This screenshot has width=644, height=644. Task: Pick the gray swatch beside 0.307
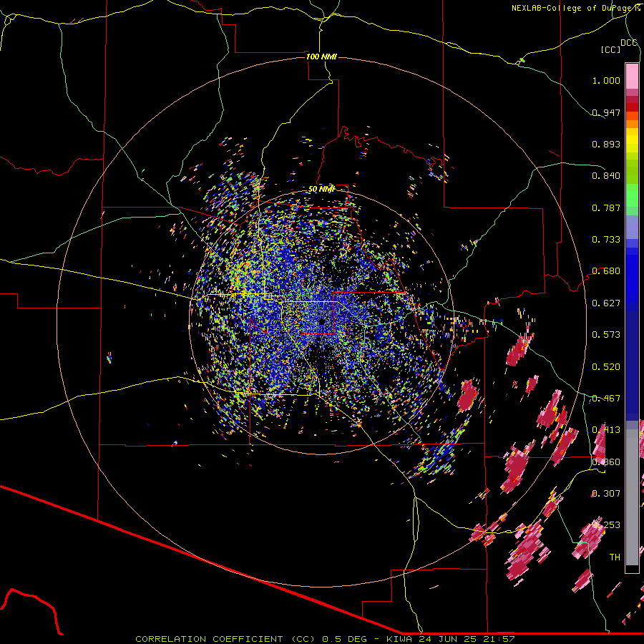coord(632,497)
